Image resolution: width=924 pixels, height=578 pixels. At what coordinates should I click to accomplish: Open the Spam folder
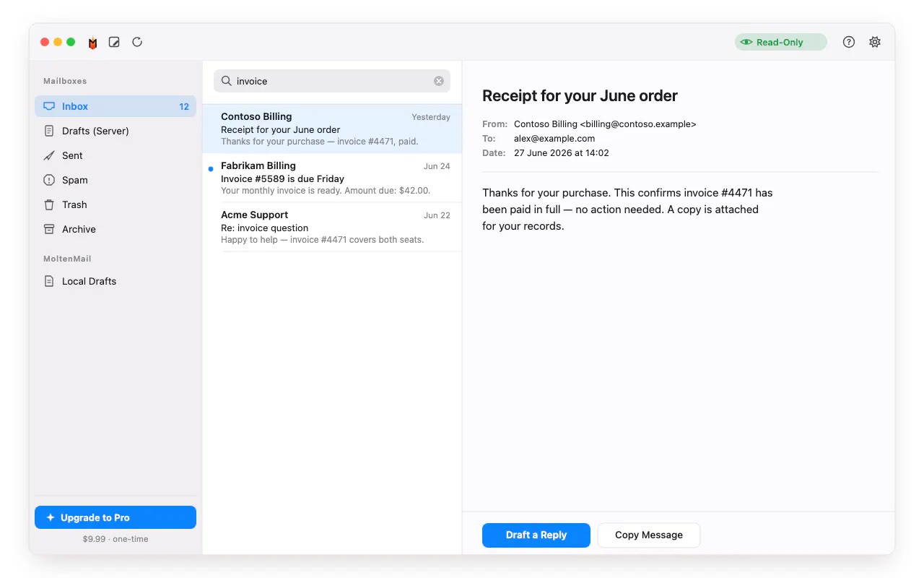click(115, 180)
